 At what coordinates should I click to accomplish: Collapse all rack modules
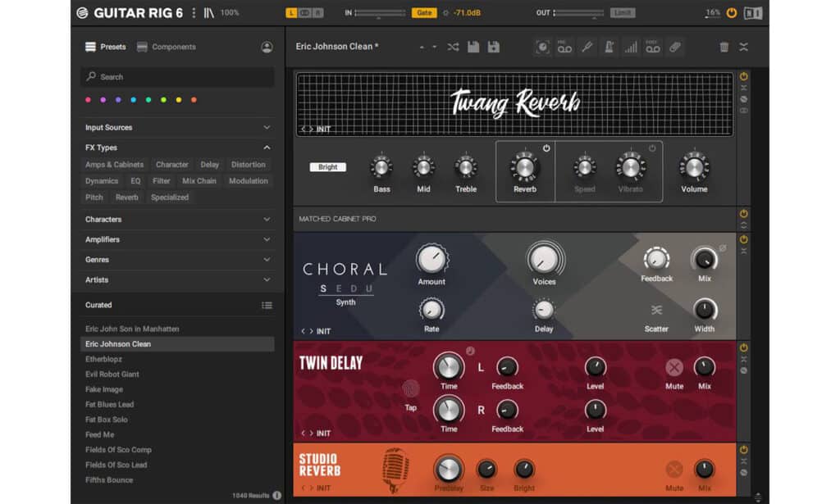point(743,47)
